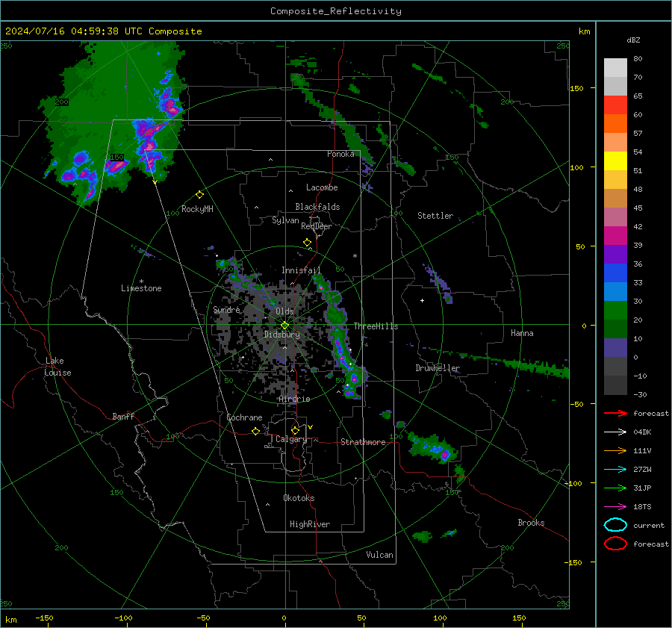Click the RockyMH label
The height and width of the screenshot is (628, 672).
pyautogui.click(x=197, y=209)
